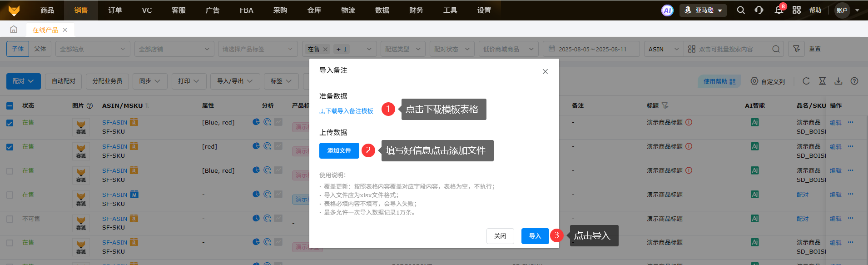Uncheck the checked [Blue, red] row checkbox

pyautogui.click(x=10, y=123)
